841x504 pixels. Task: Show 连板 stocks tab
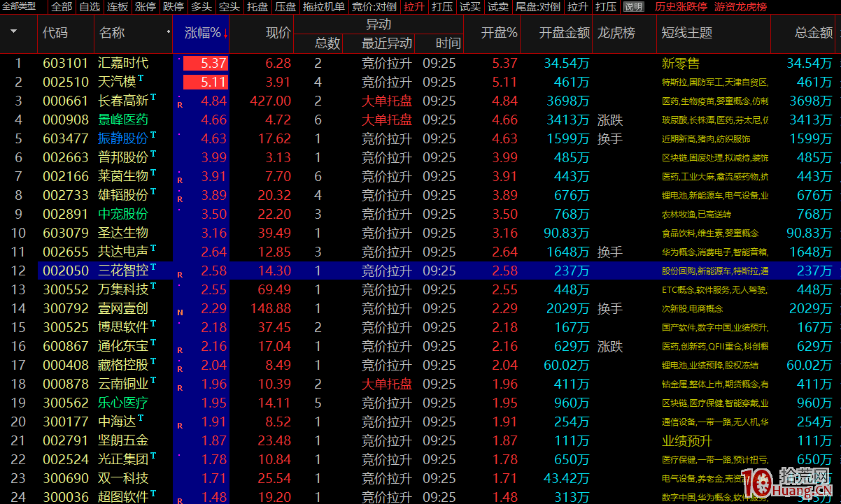[118, 7]
